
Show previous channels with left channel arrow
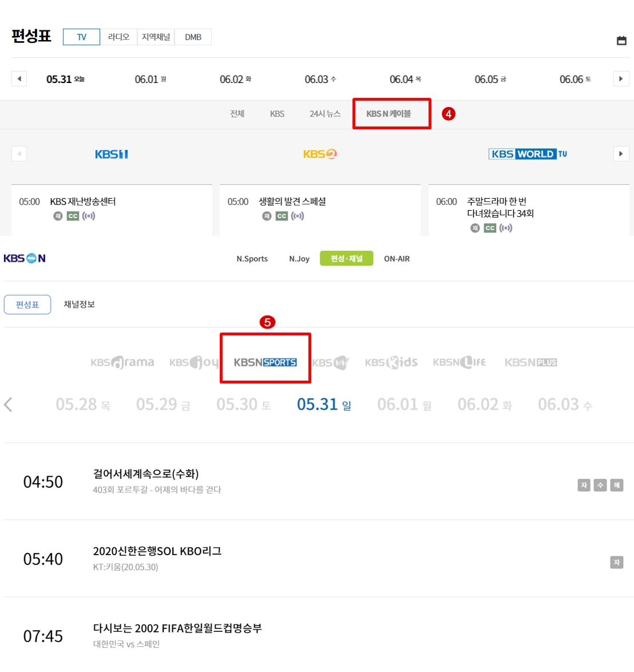coord(19,154)
